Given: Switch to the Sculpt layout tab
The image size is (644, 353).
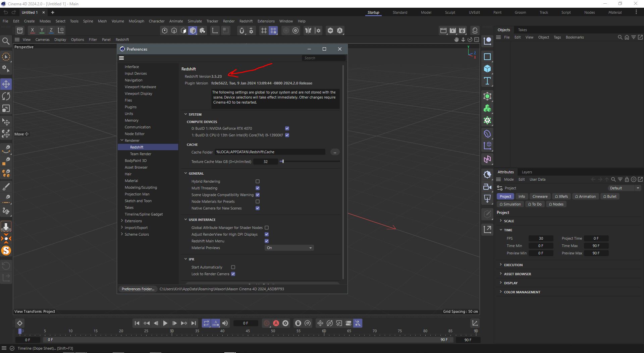Looking at the screenshot, I should (x=450, y=12).
